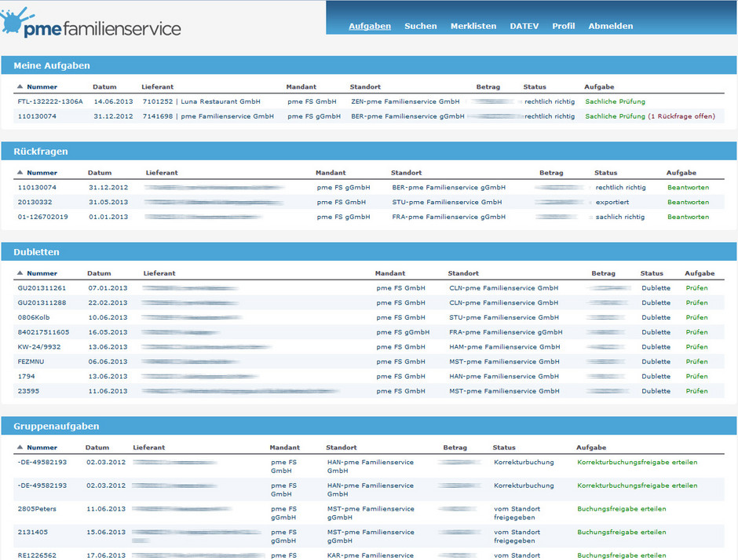Open Sachliche Prüfung with 1 Rückfrage offen
The image size is (738, 560).
pyautogui.click(x=649, y=116)
